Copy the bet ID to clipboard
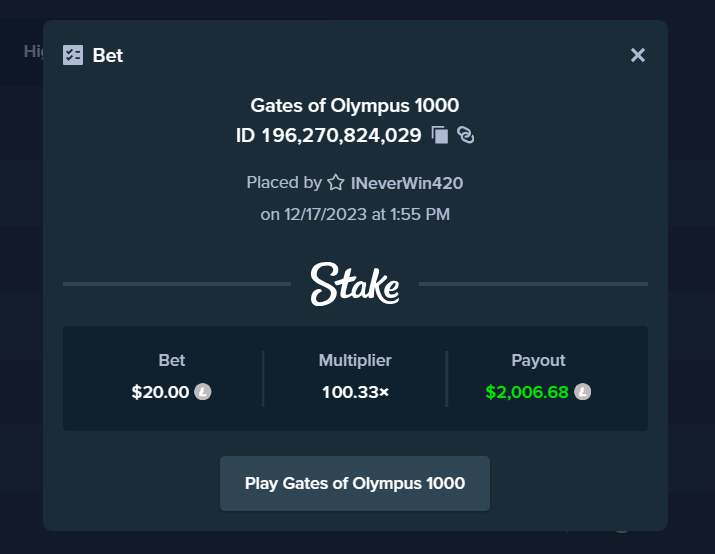This screenshot has width=715, height=554. (440, 135)
